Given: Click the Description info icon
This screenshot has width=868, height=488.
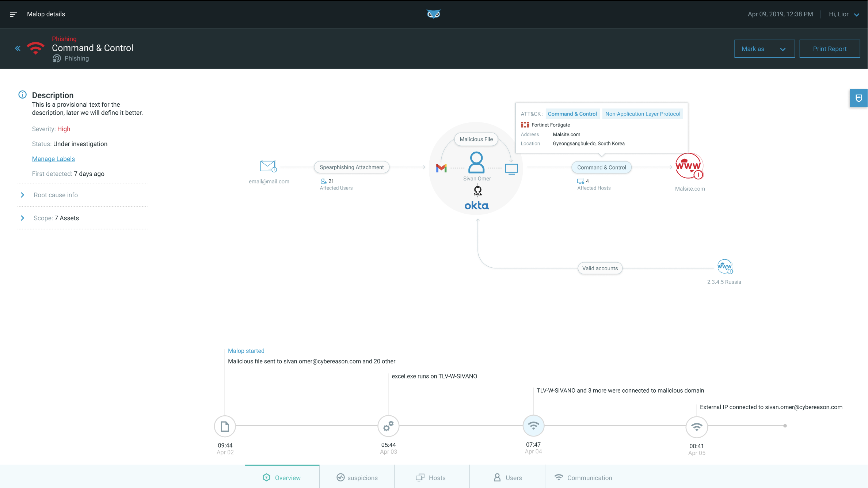Looking at the screenshot, I should tap(22, 95).
